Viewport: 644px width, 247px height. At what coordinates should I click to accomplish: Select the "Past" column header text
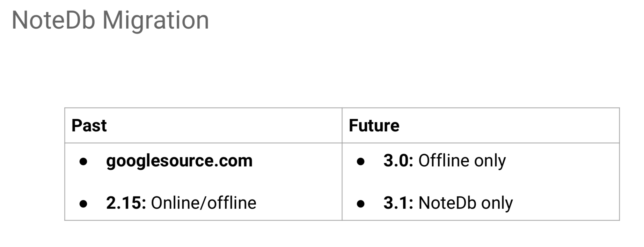[89, 125]
